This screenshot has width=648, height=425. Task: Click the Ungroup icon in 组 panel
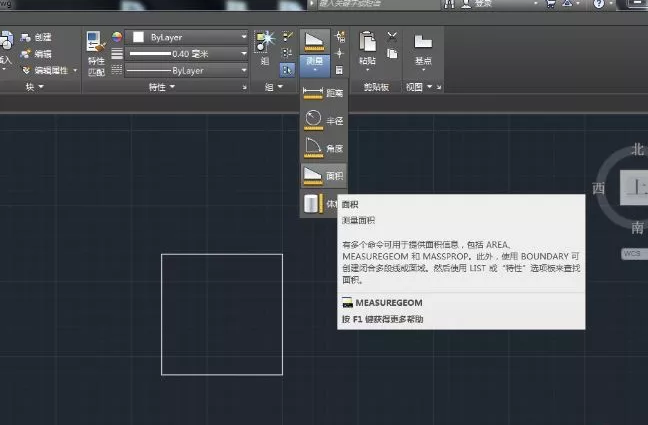coord(287,37)
